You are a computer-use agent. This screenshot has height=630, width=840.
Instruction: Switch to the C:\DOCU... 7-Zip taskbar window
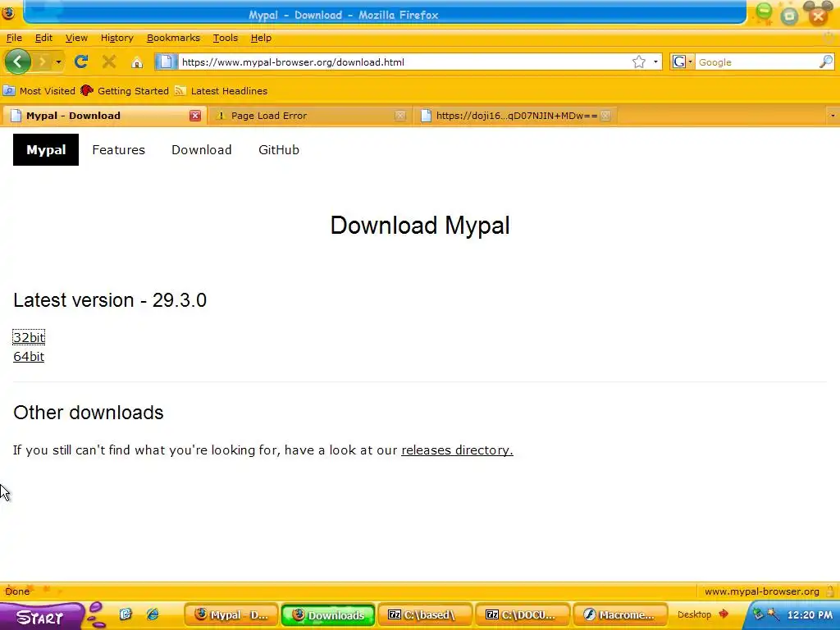click(x=523, y=615)
